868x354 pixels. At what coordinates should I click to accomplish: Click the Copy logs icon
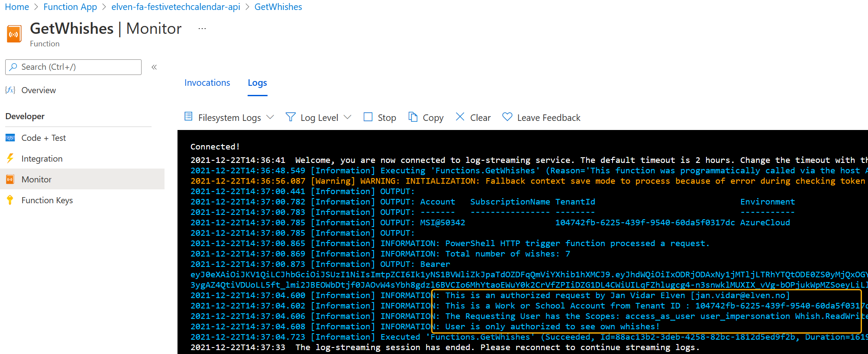click(413, 117)
